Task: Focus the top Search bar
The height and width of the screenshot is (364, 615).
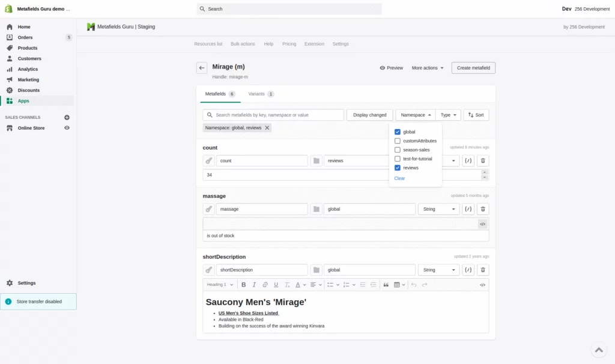Action: pos(289,9)
